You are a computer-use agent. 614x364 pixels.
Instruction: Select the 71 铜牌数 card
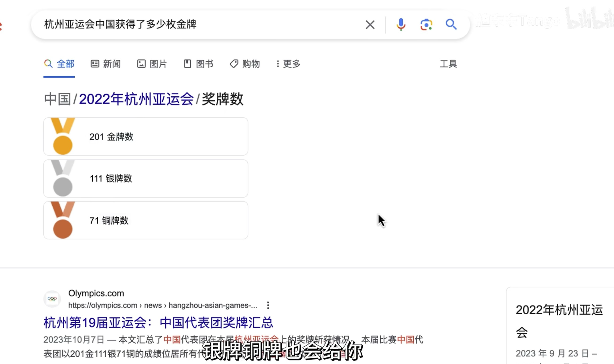(x=146, y=220)
